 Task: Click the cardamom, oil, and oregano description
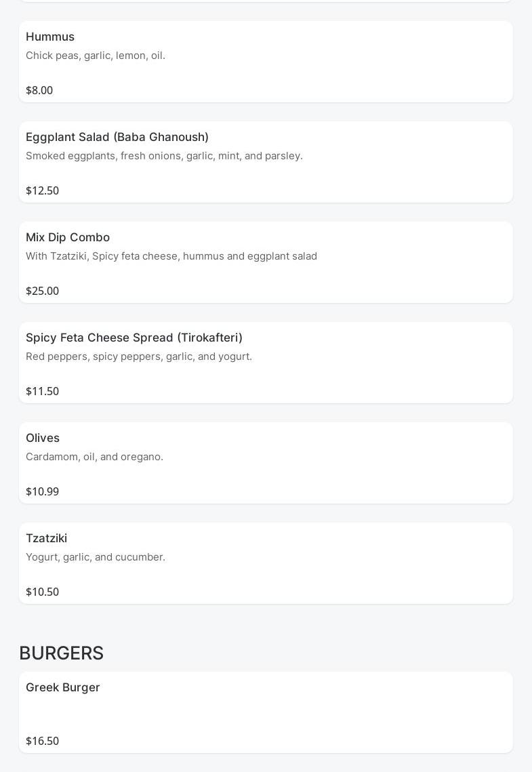click(x=94, y=457)
